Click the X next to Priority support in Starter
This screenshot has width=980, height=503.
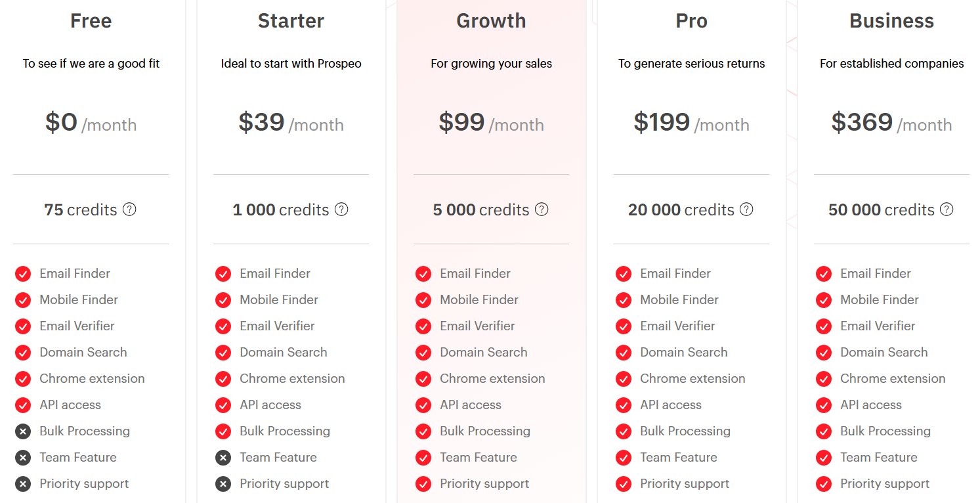point(223,483)
